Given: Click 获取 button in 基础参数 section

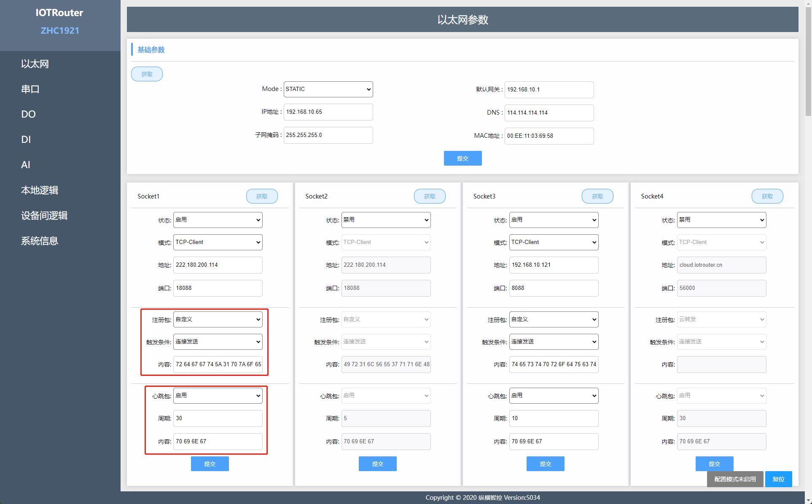Looking at the screenshot, I should point(147,74).
